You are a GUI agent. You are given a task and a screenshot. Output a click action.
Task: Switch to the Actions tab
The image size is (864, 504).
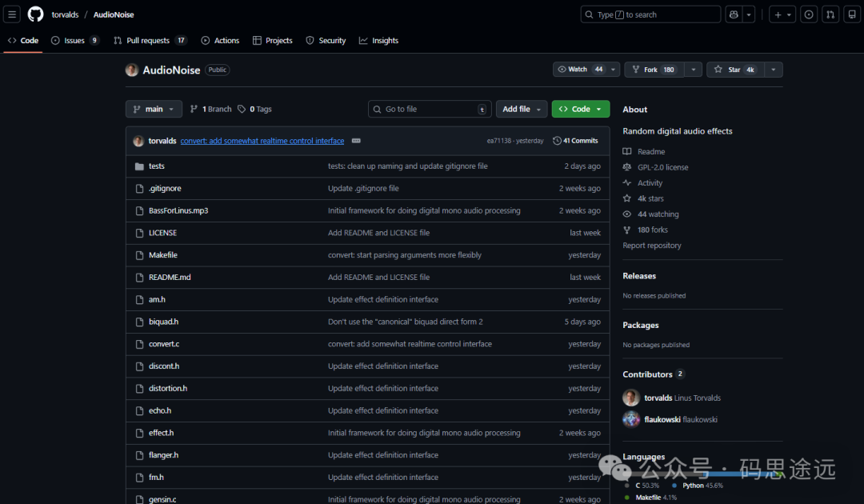click(220, 40)
